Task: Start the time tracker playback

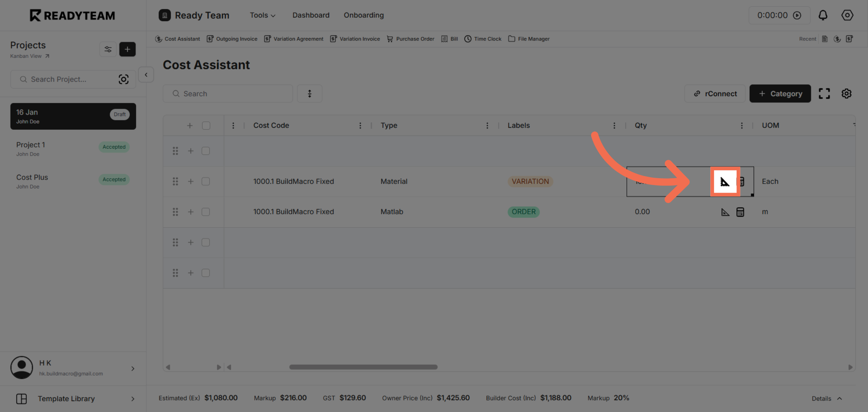Action: tap(797, 15)
